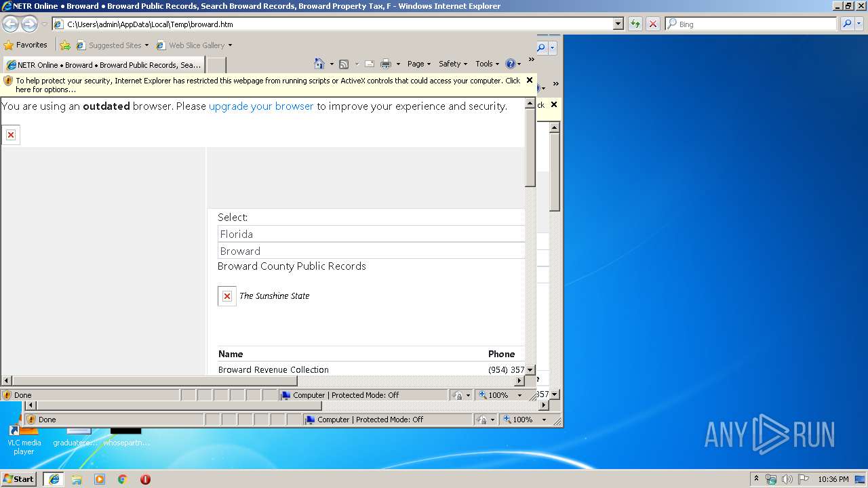This screenshot has height=488, width=868.
Task: Open the Home page icon
Action: [x=319, y=64]
